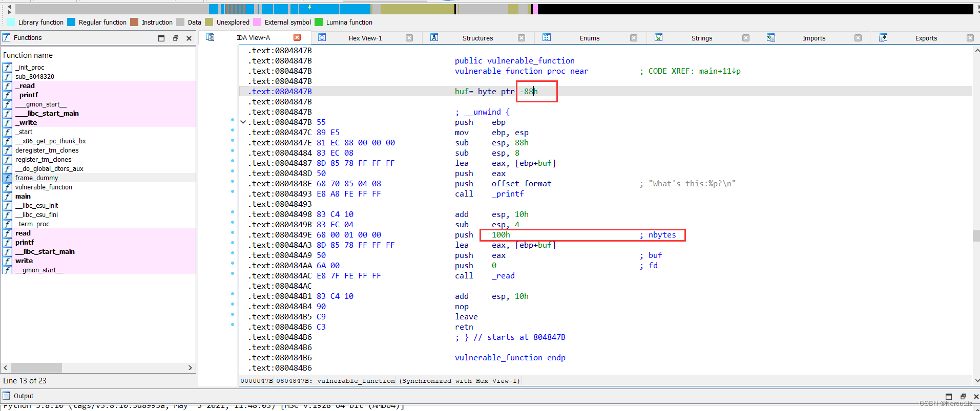Maximize the Output panel
This screenshot has width=980, height=411.
click(x=949, y=396)
